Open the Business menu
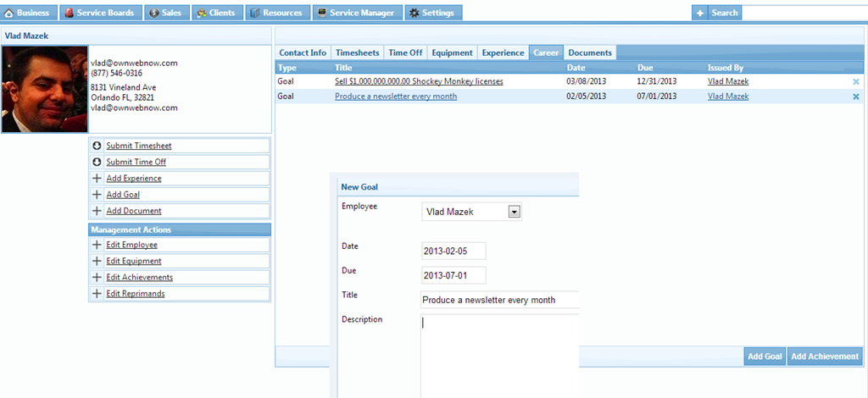868x398 pixels. pos(29,13)
